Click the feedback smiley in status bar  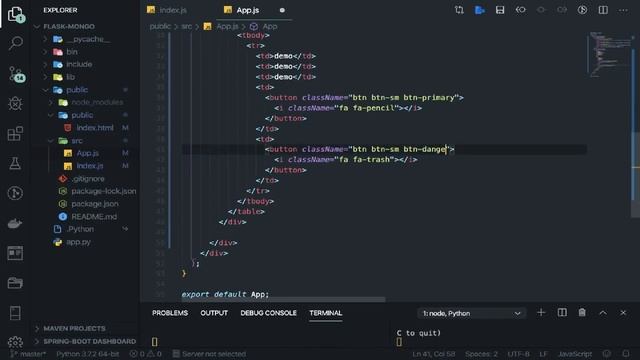point(607,353)
